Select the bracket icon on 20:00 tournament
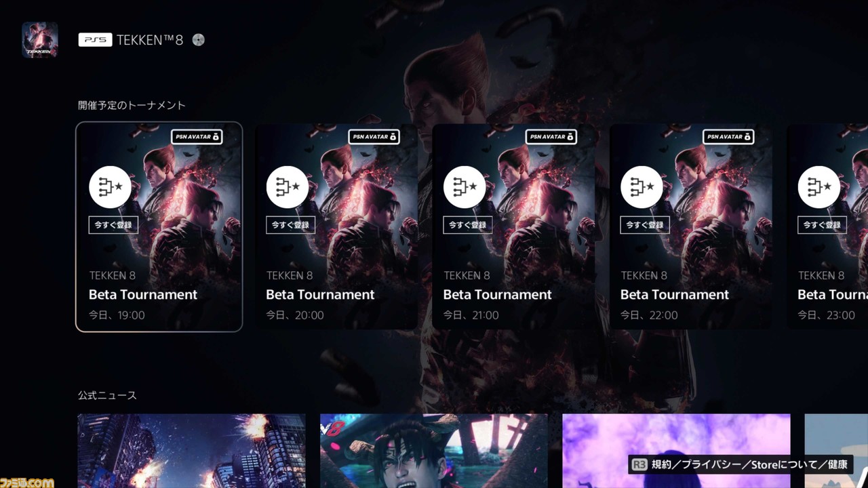The image size is (868, 488). pos(288,186)
